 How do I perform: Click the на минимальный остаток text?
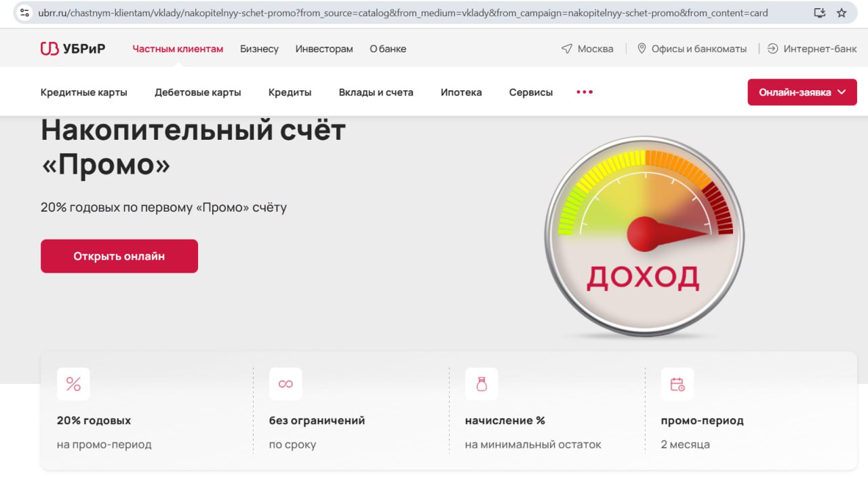pyautogui.click(x=533, y=445)
